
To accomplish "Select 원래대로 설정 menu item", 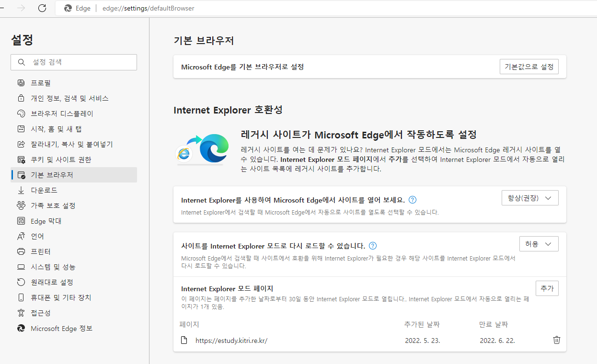I will tap(74, 282).
